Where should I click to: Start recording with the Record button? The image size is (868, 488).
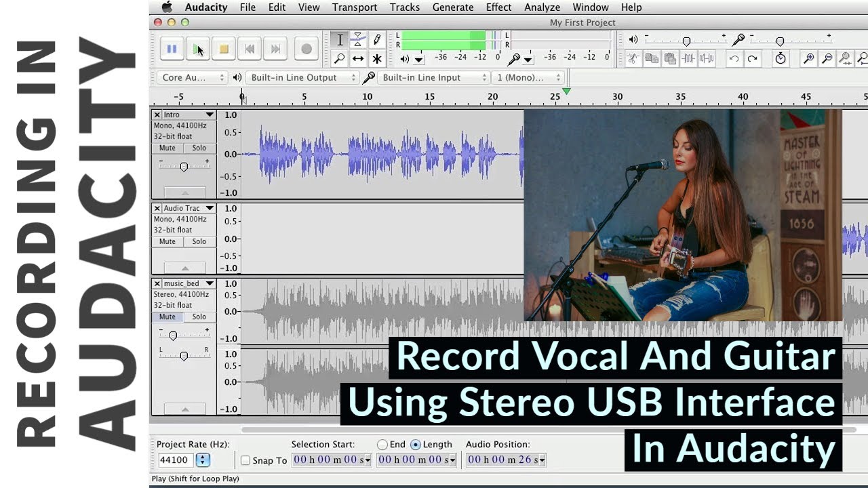click(x=306, y=49)
